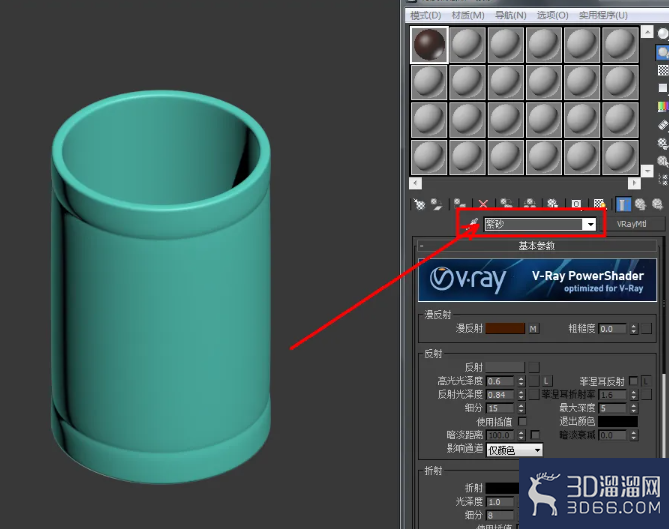Open the 影响通道 仅颜色 dropdown
Screen dimensions: 669x529
[x=515, y=450]
